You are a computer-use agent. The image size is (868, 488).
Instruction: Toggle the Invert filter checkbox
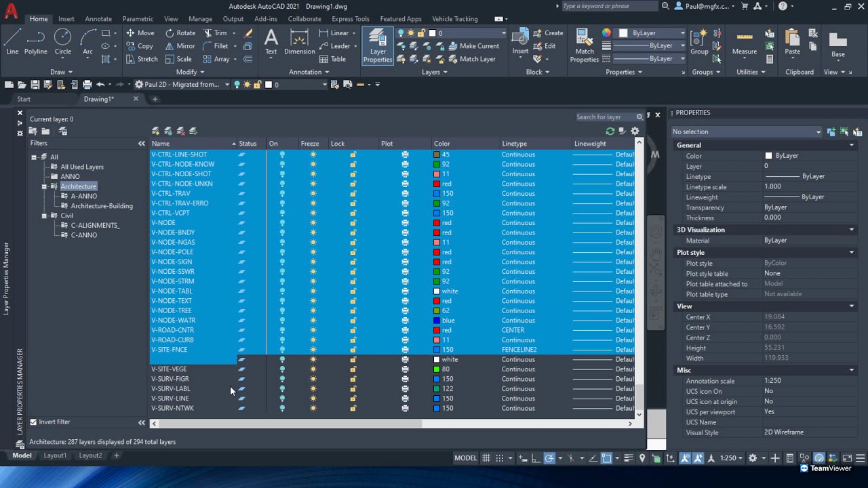pos(33,422)
